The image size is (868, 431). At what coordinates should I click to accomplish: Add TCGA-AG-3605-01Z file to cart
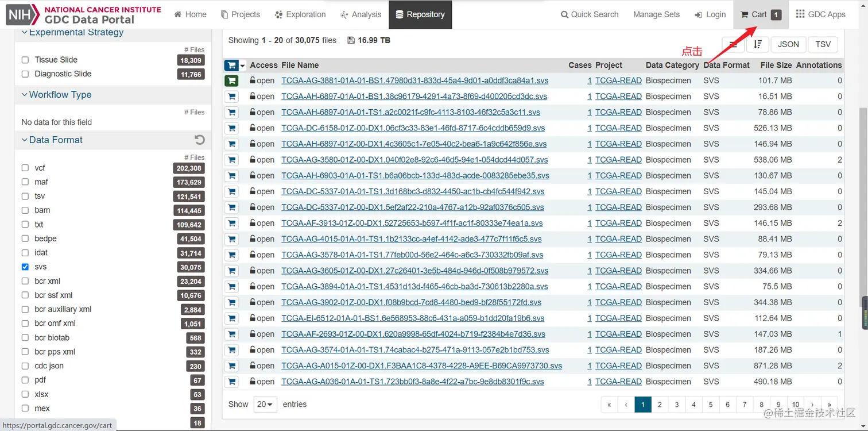(231, 271)
